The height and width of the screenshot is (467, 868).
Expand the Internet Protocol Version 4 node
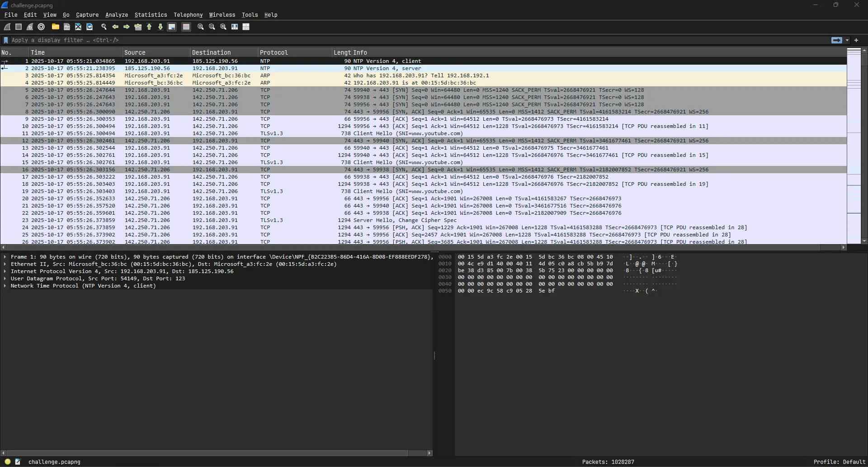pyautogui.click(x=5, y=271)
